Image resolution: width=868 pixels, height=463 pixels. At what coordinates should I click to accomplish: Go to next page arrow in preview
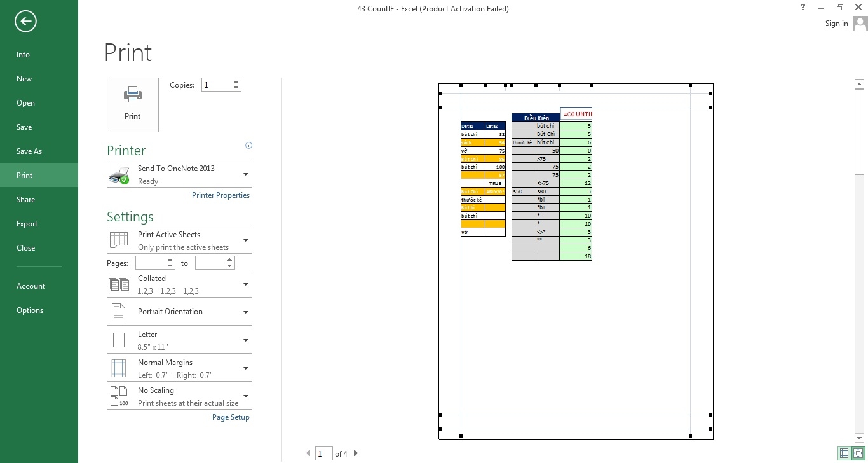(x=356, y=453)
